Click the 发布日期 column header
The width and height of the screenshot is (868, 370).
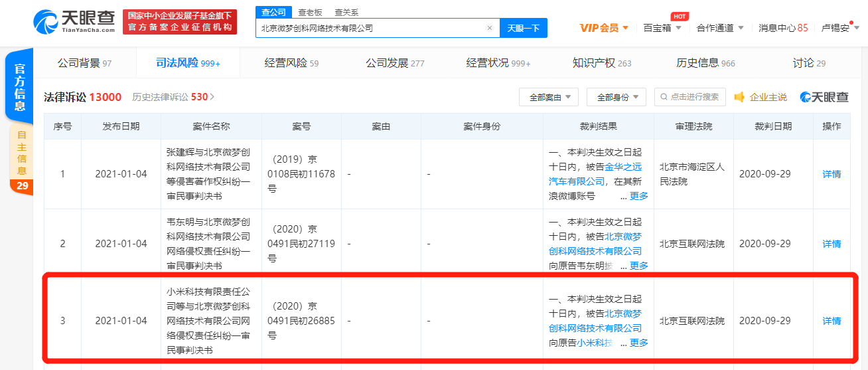click(x=121, y=126)
